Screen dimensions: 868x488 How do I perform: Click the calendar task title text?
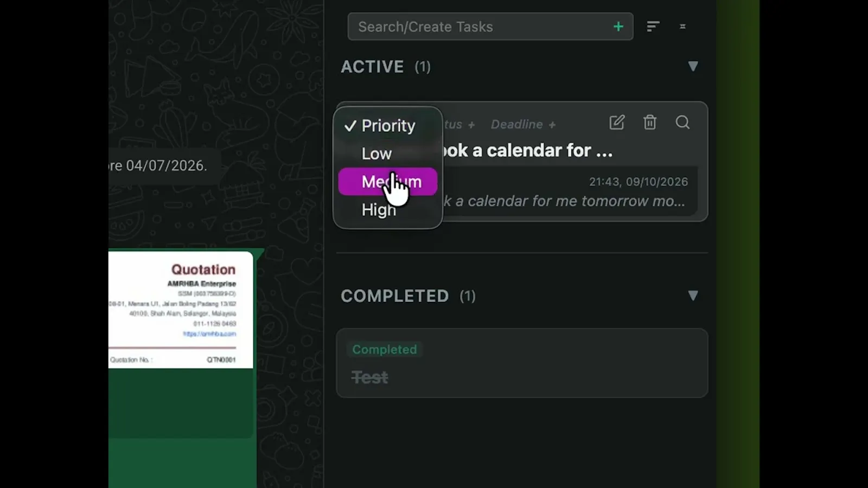tap(528, 150)
